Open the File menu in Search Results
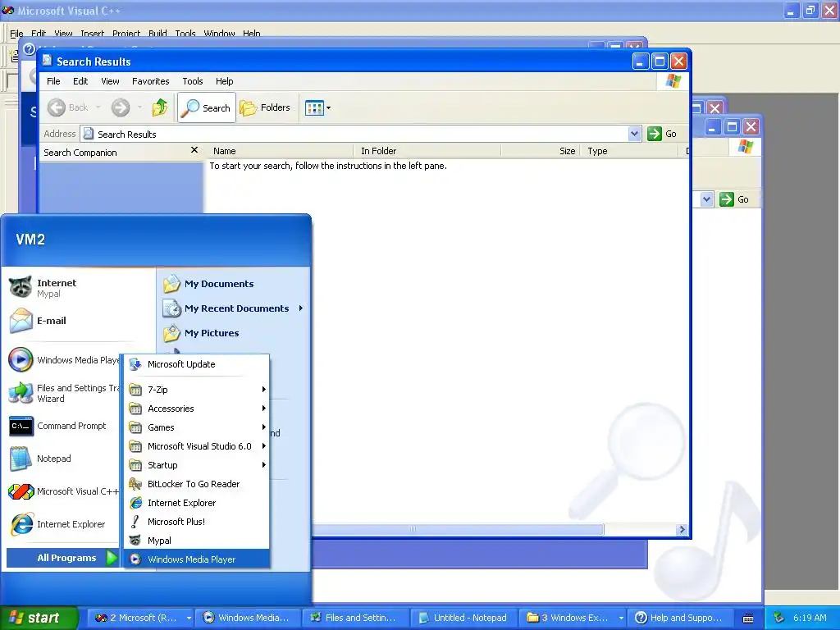The width and height of the screenshot is (840, 630). click(x=53, y=81)
